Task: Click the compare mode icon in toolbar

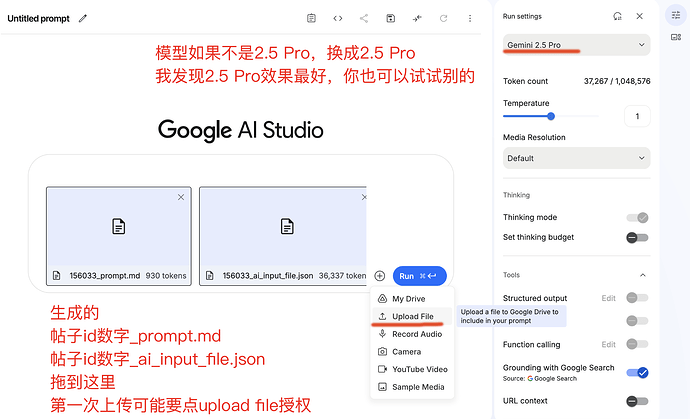Action: point(417,18)
